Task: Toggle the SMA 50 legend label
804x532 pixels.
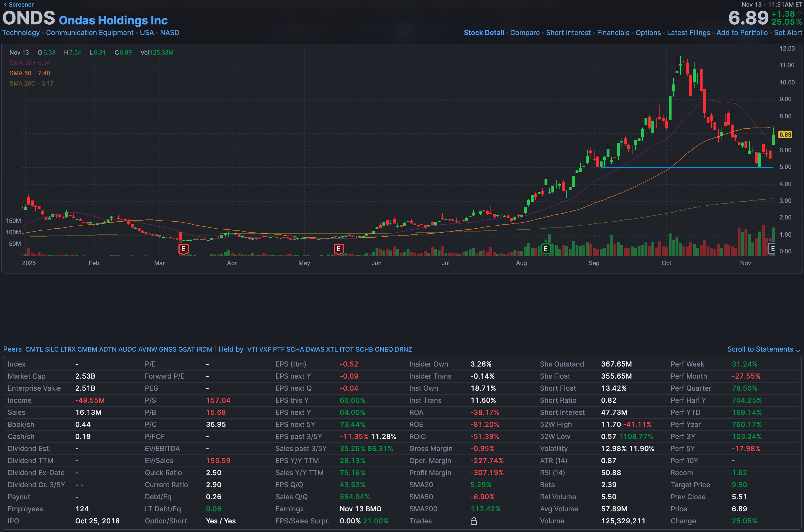Action: 20,73
